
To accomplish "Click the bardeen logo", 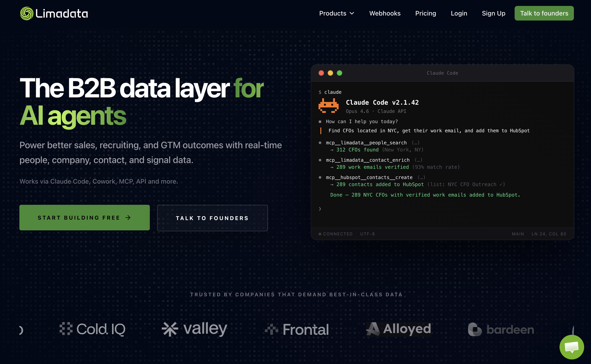I will (x=501, y=329).
